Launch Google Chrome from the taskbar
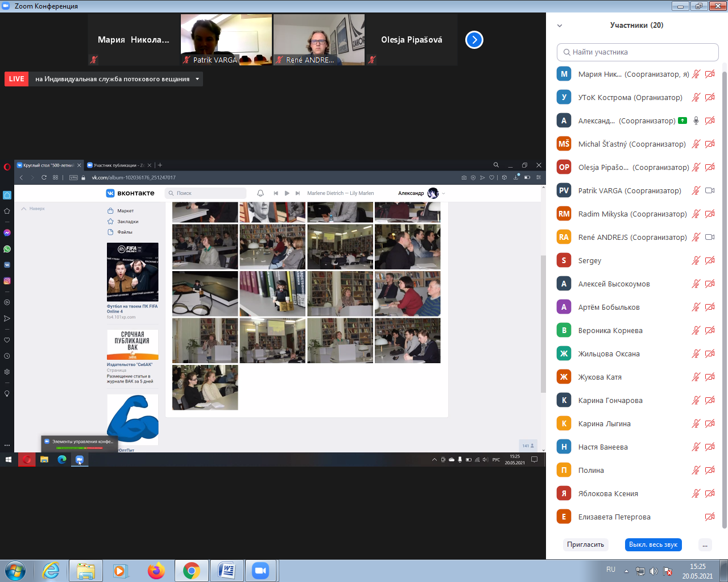Screen dimensions: 728x582 [191, 570]
